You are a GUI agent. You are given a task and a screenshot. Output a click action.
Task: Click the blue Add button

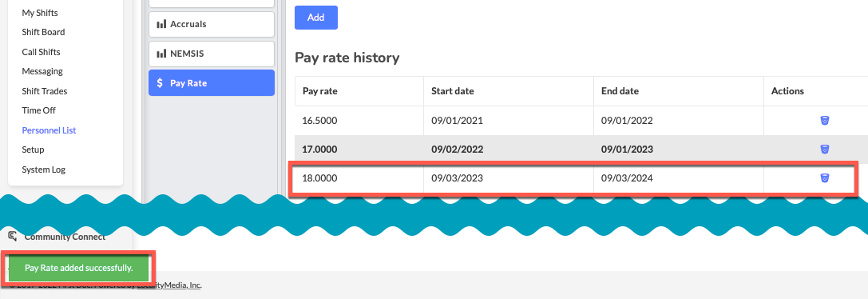click(x=316, y=18)
